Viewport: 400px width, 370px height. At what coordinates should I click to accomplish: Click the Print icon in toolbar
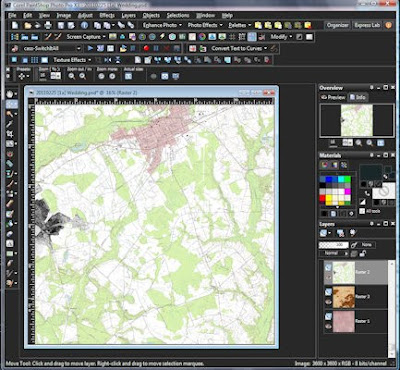[48, 25]
